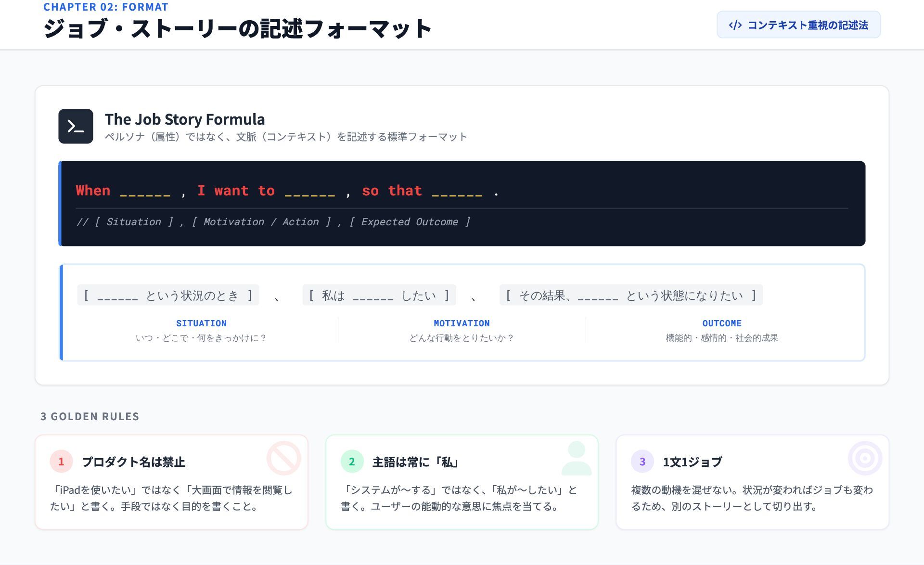This screenshot has width=924, height=565.
Task: Click the 主語は常に「私」 rule heading
Action: (416, 462)
